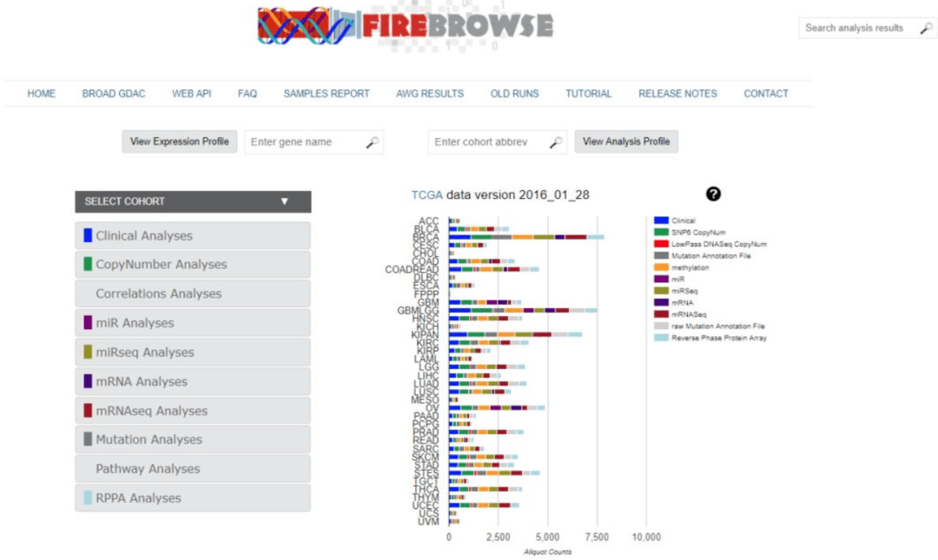Open the help question mark icon

pos(713,194)
